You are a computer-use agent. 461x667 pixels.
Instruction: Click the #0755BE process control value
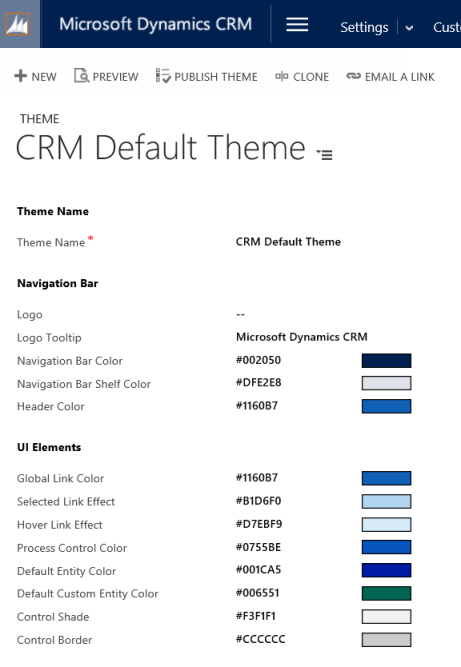[x=258, y=547]
